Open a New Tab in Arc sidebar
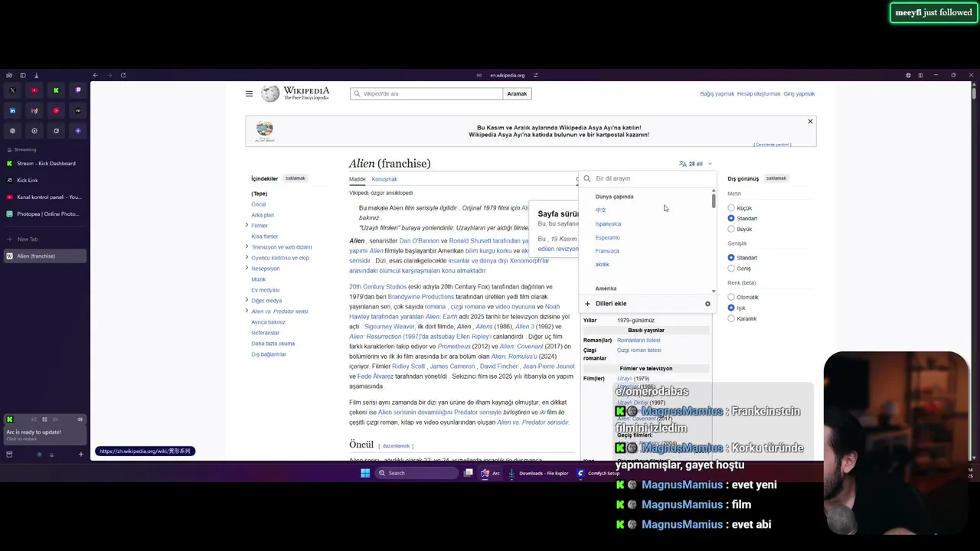 pyautogui.click(x=44, y=239)
